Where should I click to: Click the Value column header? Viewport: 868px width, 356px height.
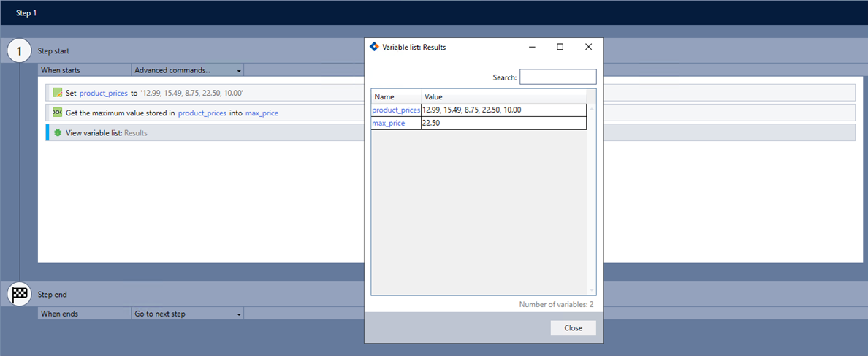click(x=503, y=97)
